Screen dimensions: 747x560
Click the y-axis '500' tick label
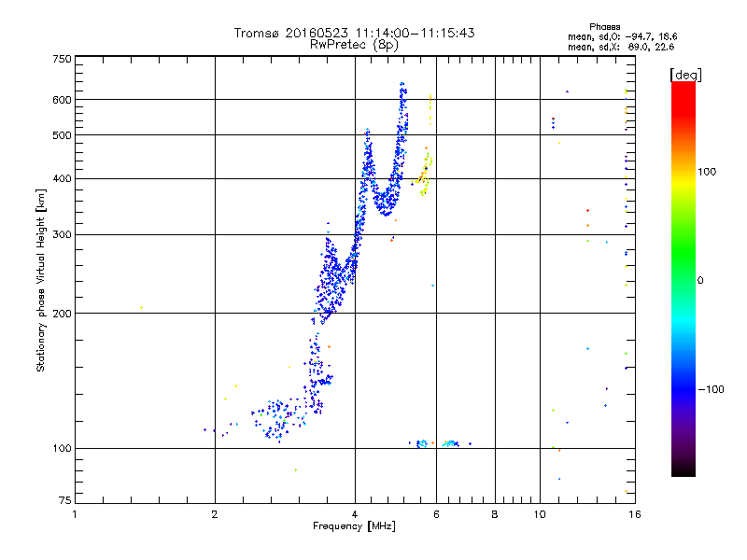[62, 135]
